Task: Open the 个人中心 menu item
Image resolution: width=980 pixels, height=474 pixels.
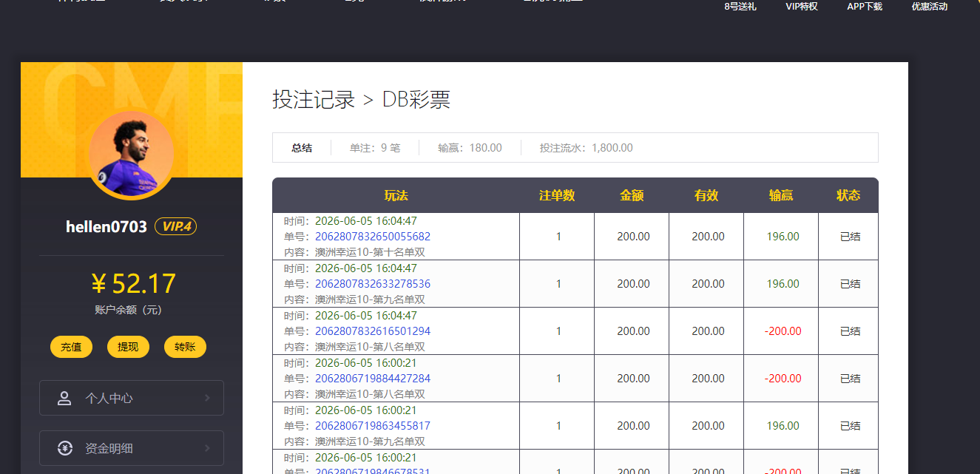Action: point(132,399)
